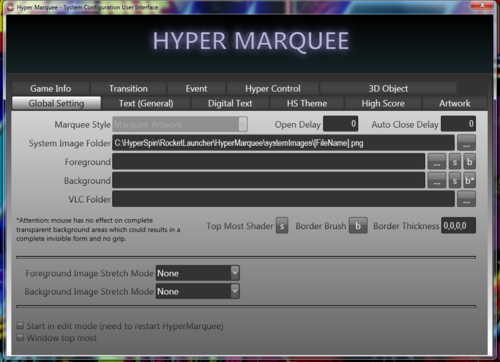Click the HYPER MARQUEE header title
This screenshot has height=362, width=500.
[251, 41]
